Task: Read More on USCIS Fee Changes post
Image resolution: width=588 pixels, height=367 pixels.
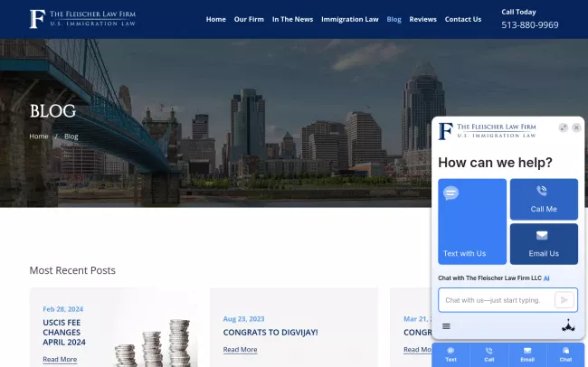Action: tap(60, 360)
